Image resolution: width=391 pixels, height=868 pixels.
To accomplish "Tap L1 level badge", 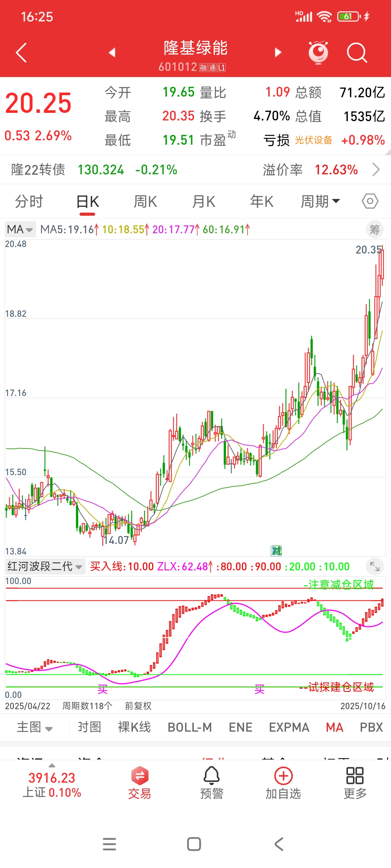I will 222,68.
